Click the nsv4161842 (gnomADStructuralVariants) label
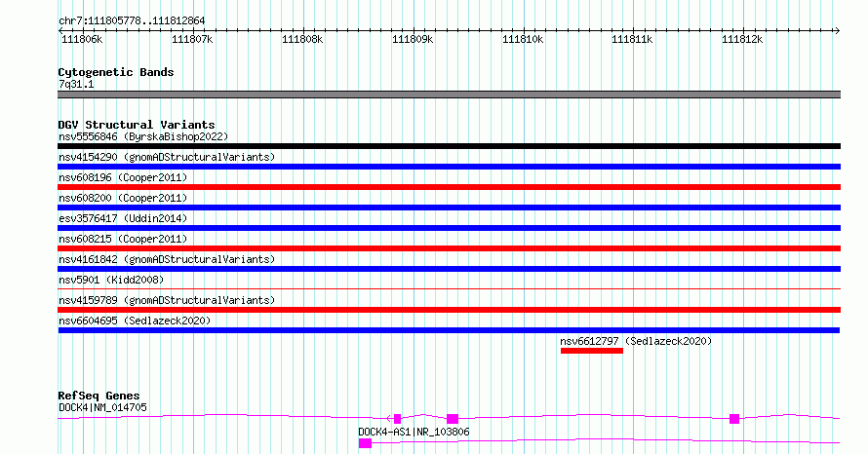Image resolution: width=868 pixels, height=454 pixels. coord(167,259)
